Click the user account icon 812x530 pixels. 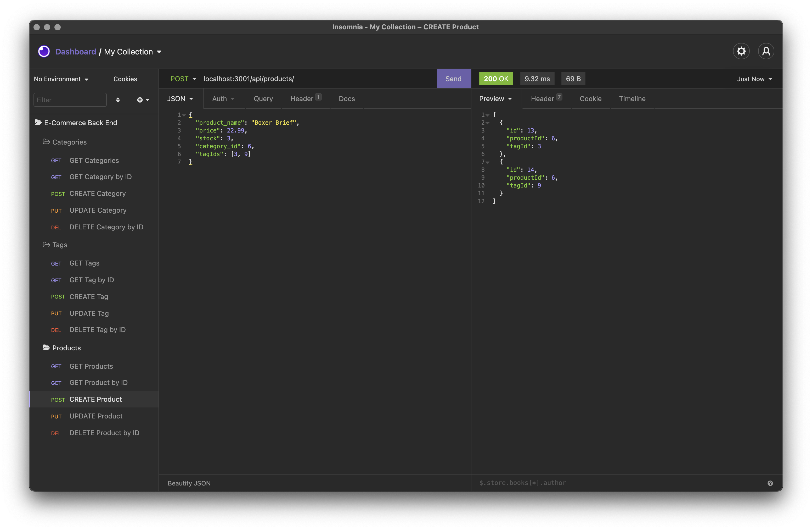[766, 51]
